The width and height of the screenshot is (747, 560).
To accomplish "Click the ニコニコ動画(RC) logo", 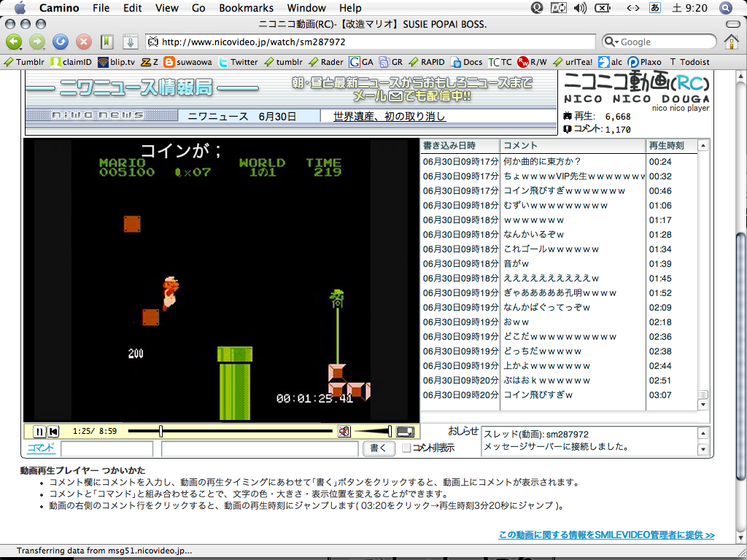I will click(636, 87).
